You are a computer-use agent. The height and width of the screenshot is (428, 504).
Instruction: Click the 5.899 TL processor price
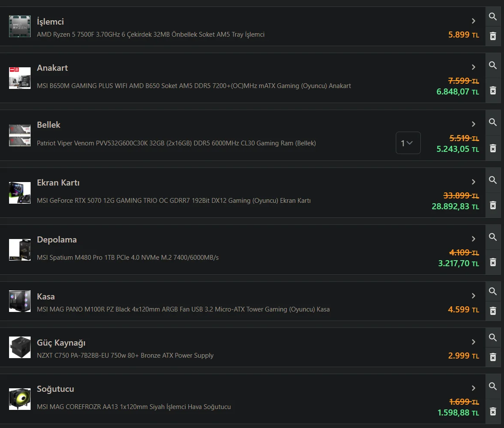click(463, 35)
